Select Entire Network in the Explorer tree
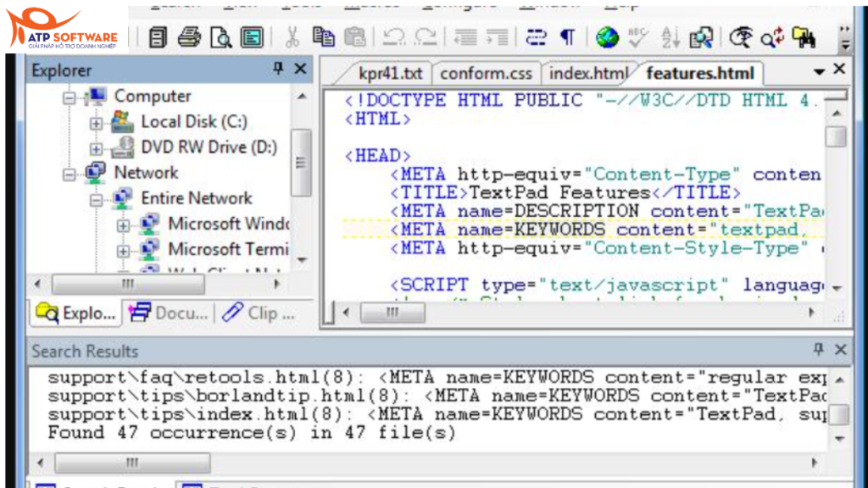Screen dimensions: 868x488 196,197
